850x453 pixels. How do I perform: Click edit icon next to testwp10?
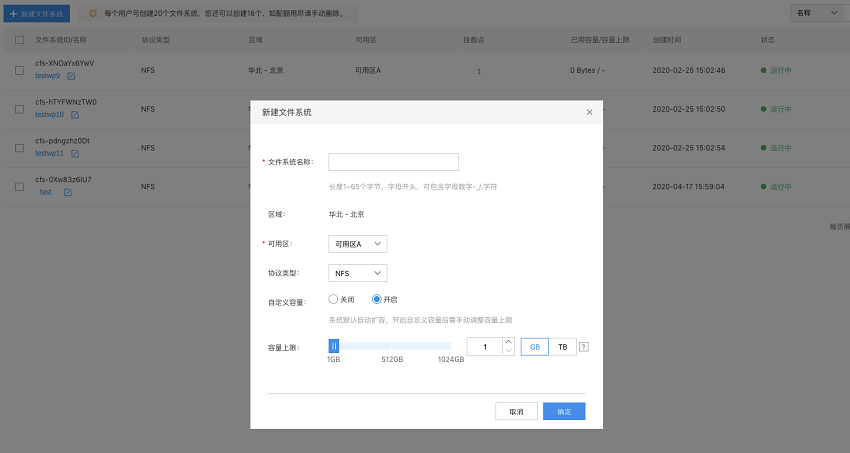75,115
